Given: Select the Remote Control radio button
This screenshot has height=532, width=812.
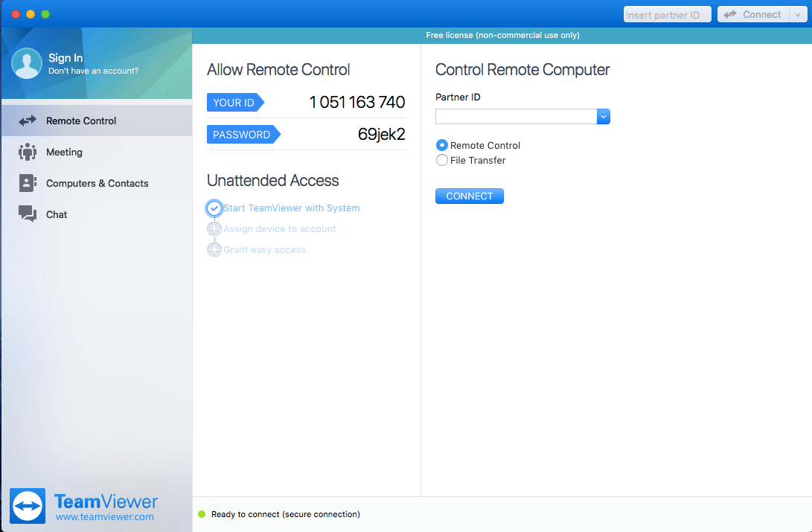Looking at the screenshot, I should 442,146.
